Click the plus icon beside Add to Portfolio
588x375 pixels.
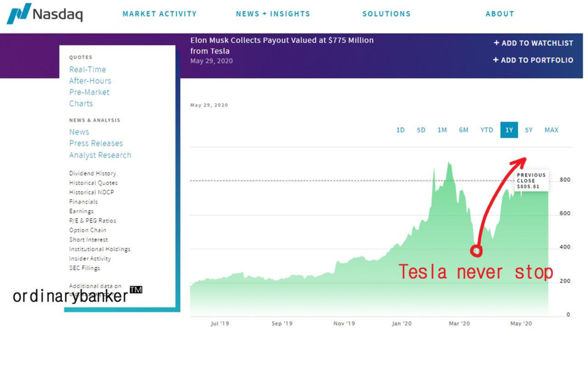click(x=496, y=60)
